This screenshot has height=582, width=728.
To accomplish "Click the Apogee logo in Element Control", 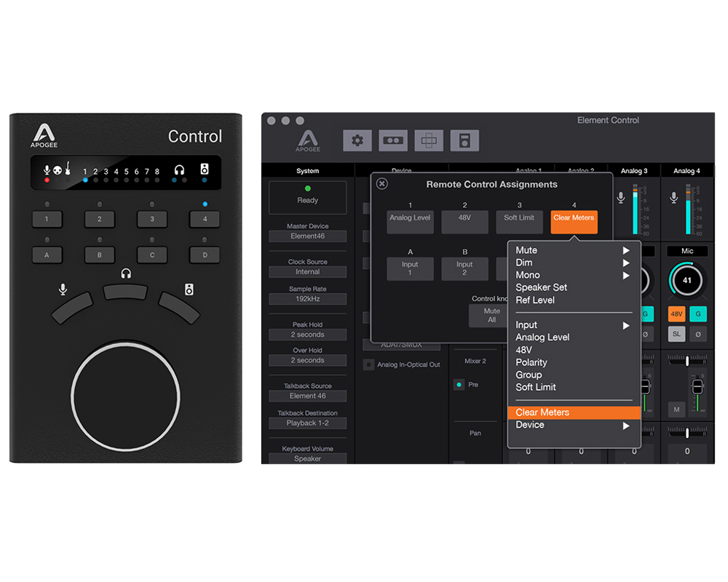I will coord(308,140).
